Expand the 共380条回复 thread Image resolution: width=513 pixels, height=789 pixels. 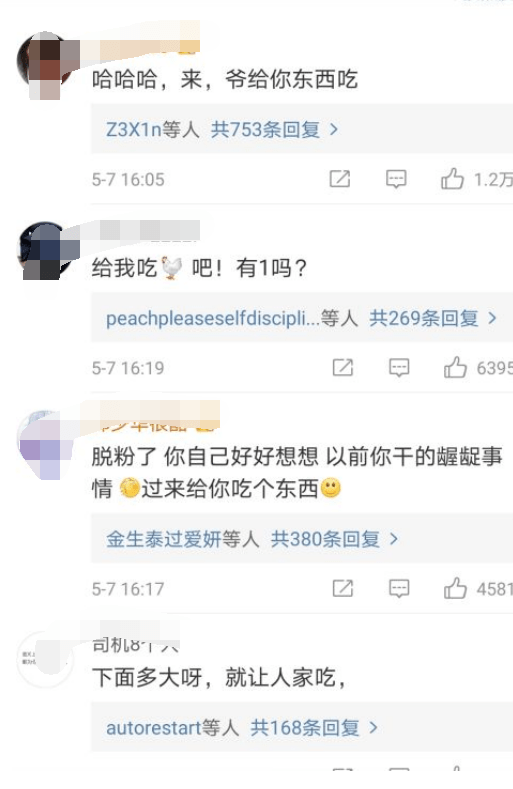point(334,539)
